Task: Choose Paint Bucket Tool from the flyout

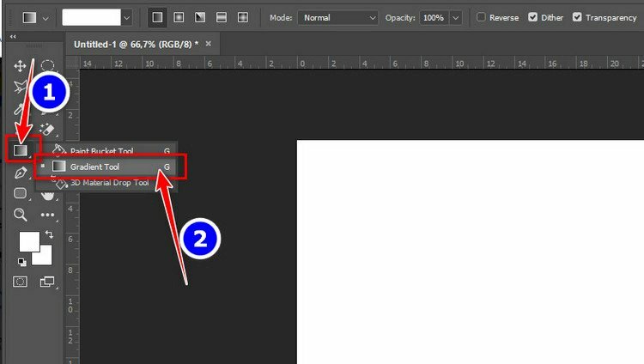Action: click(101, 151)
